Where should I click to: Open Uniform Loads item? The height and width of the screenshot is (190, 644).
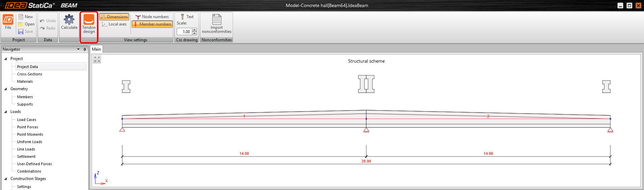(30, 142)
